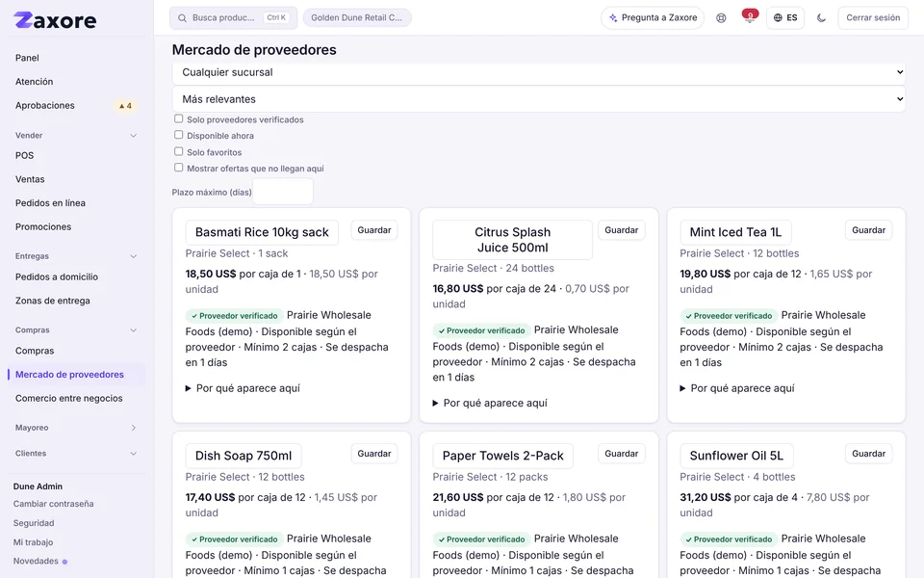
Task: Open Aprobaciones page
Action: click(x=45, y=106)
